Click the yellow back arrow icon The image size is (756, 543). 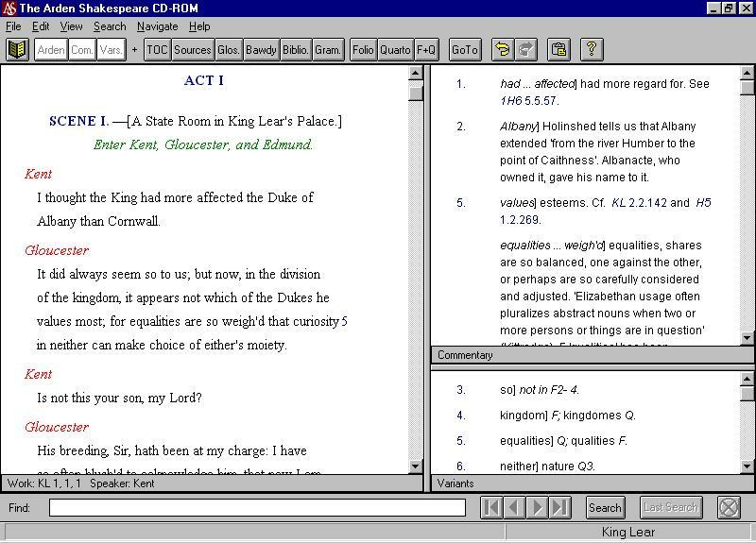tap(503, 50)
